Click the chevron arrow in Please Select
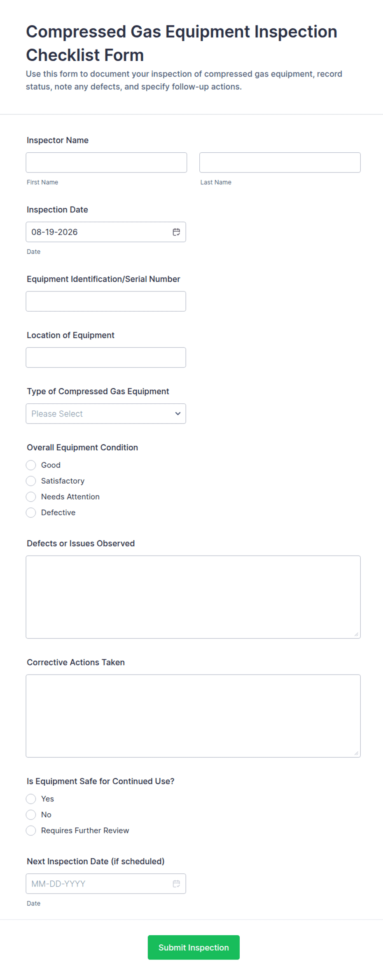Image resolution: width=383 pixels, height=980 pixels. click(178, 414)
